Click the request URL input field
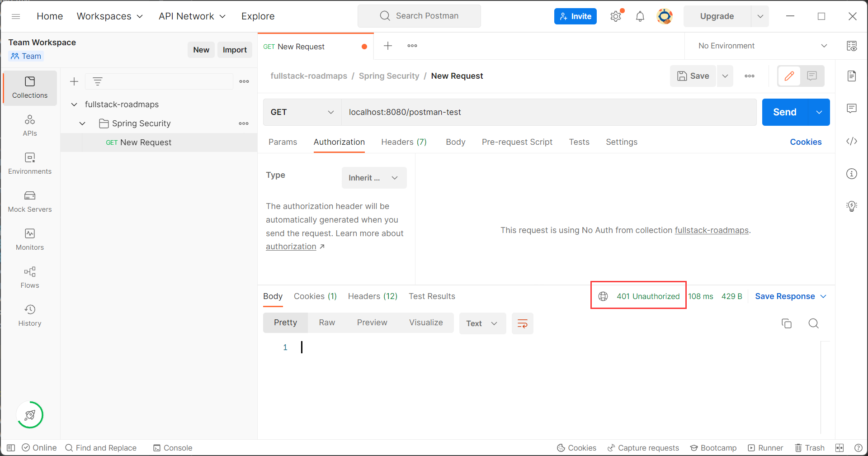 [x=549, y=112]
